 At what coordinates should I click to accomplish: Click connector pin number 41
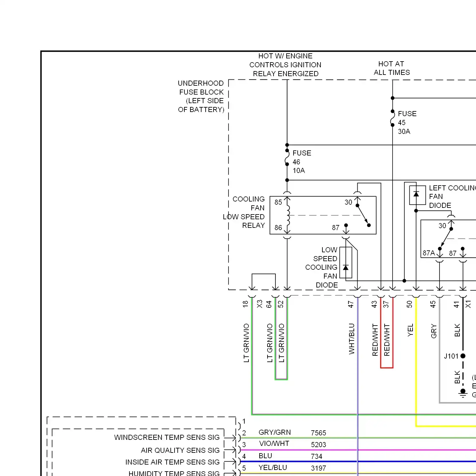coord(456,304)
